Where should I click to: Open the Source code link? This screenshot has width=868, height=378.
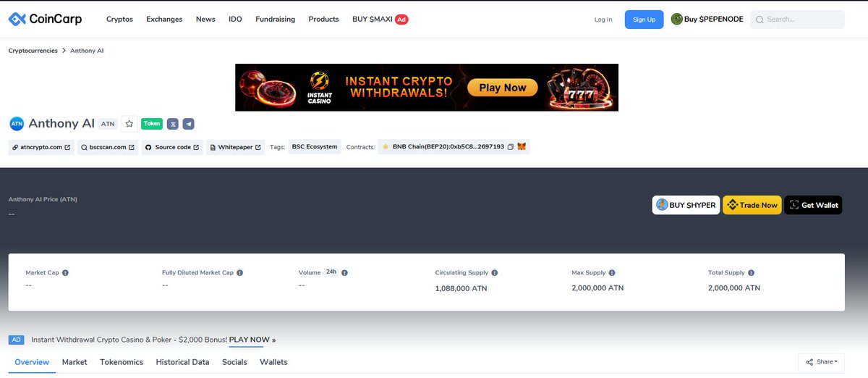pyautogui.click(x=171, y=147)
